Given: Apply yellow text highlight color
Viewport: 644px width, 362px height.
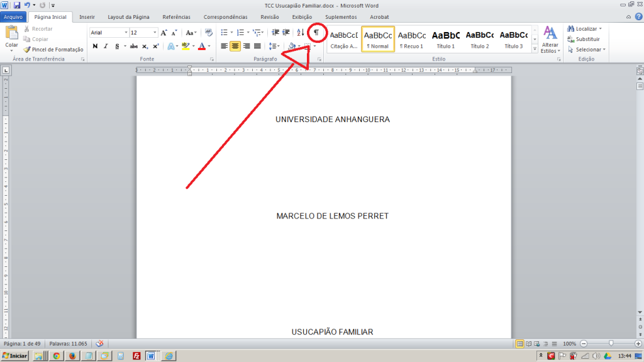Looking at the screenshot, I should [186, 46].
